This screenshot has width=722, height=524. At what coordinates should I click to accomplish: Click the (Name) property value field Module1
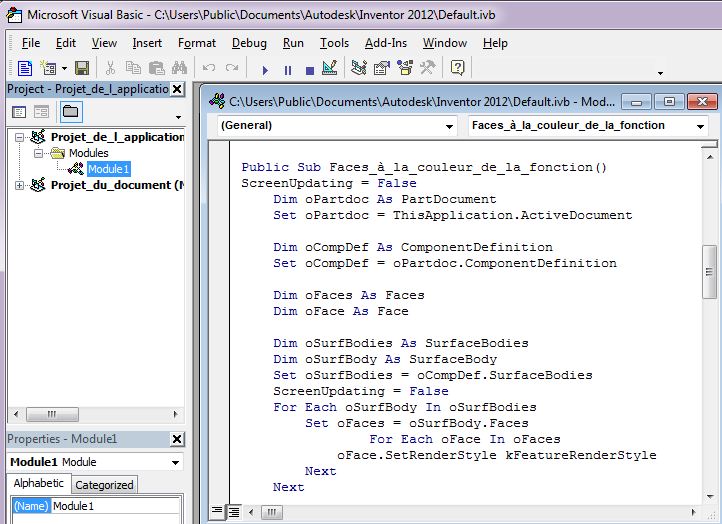click(x=115, y=506)
